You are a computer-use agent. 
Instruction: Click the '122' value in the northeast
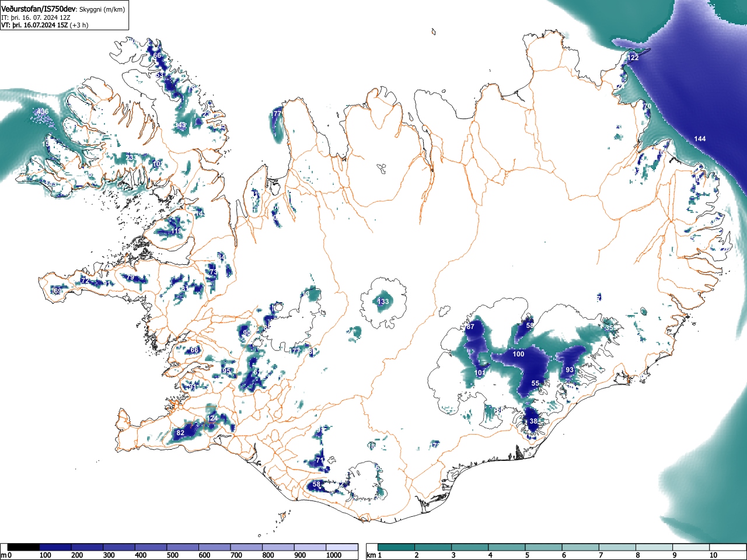click(633, 58)
